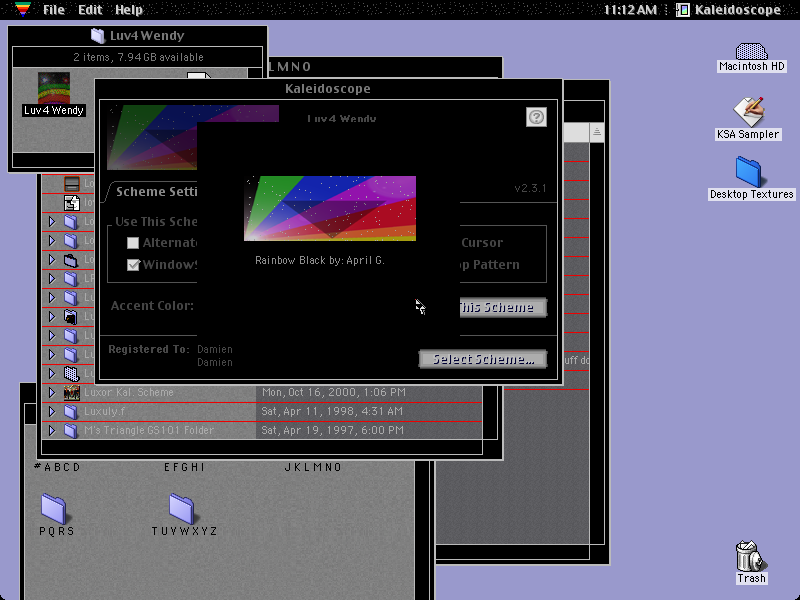Select the Desktop Textures folder icon
Image resolution: width=800 pixels, height=600 pixels.
[749, 172]
